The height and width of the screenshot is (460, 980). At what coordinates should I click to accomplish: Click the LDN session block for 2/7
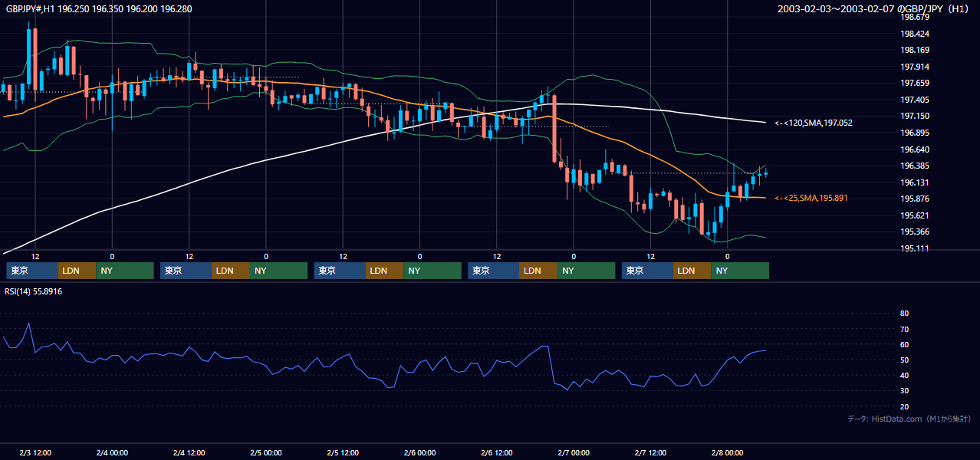692,271
